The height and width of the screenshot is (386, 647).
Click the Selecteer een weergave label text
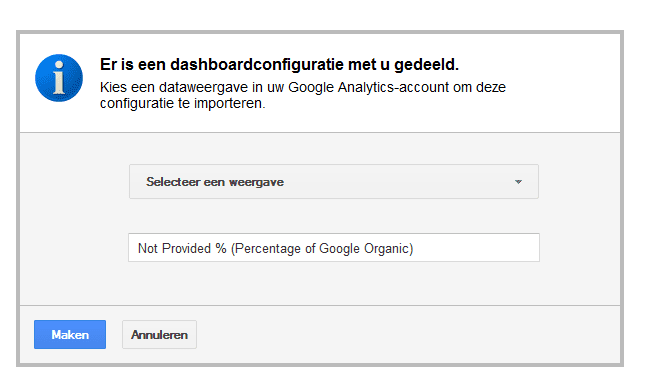click(x=215, y=182)
